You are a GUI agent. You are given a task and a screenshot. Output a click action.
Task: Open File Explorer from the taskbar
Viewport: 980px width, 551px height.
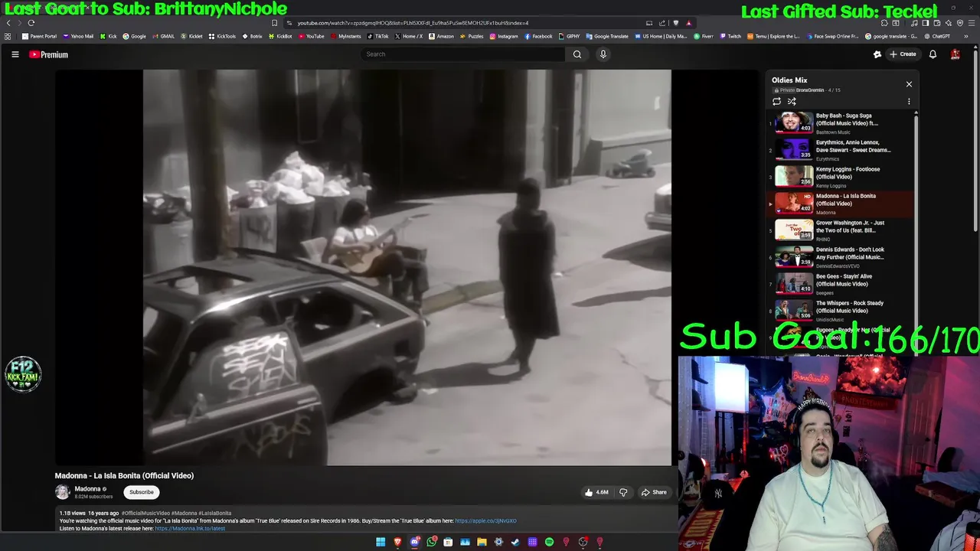(x=482, y=542)
